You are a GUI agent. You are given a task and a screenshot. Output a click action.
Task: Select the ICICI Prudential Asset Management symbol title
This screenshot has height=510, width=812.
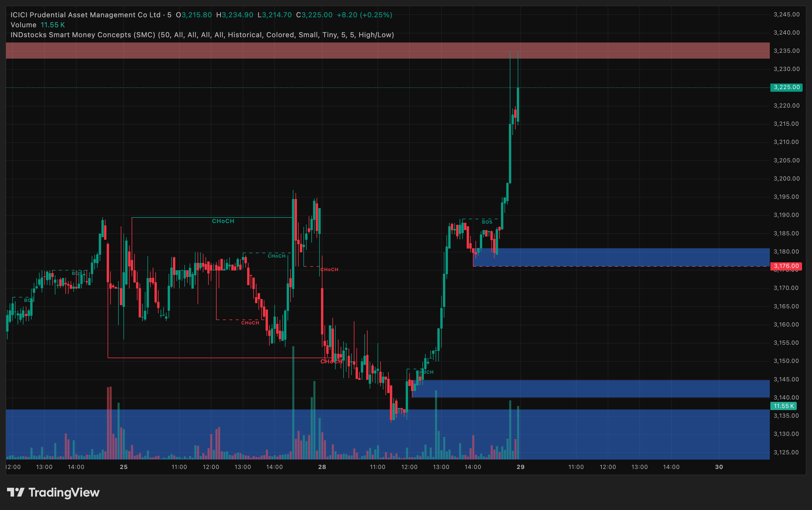click(86, 15)
